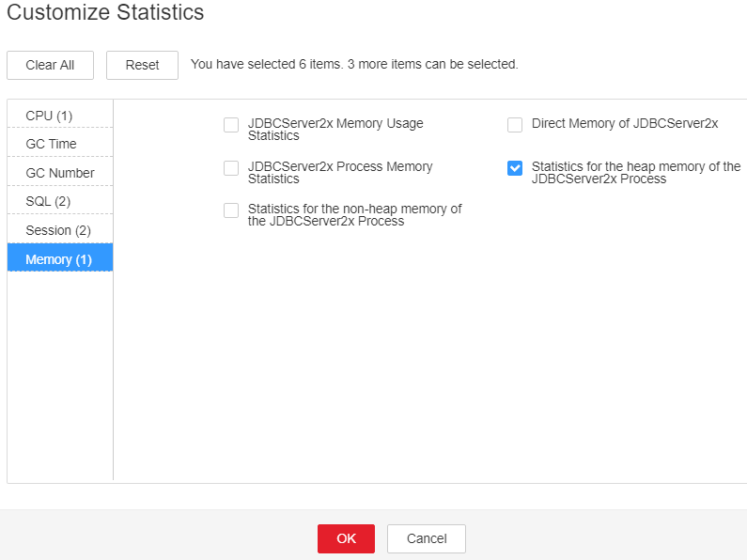Tick the non-heap memory statistics checkbox
The width and height of the screenshot is (747, 560).
pos(231,210)
